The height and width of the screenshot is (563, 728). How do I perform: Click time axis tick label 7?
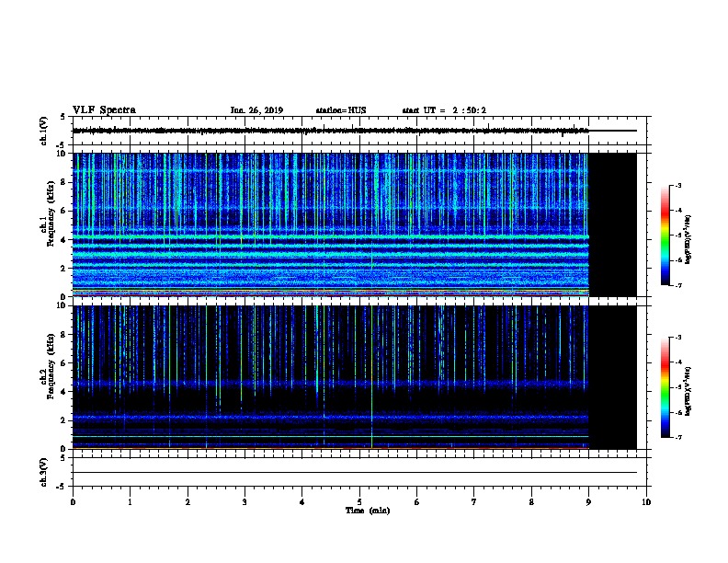click(x=473, y=501)
